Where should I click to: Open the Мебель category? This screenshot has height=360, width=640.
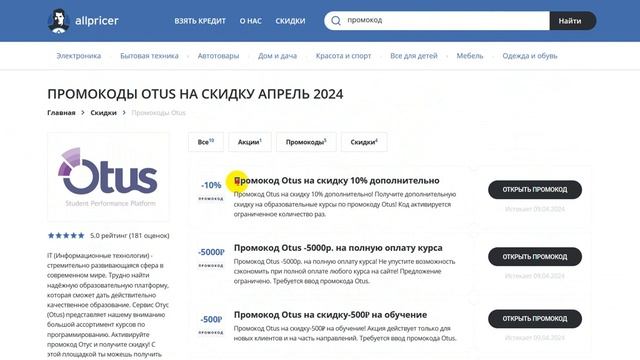469,56
